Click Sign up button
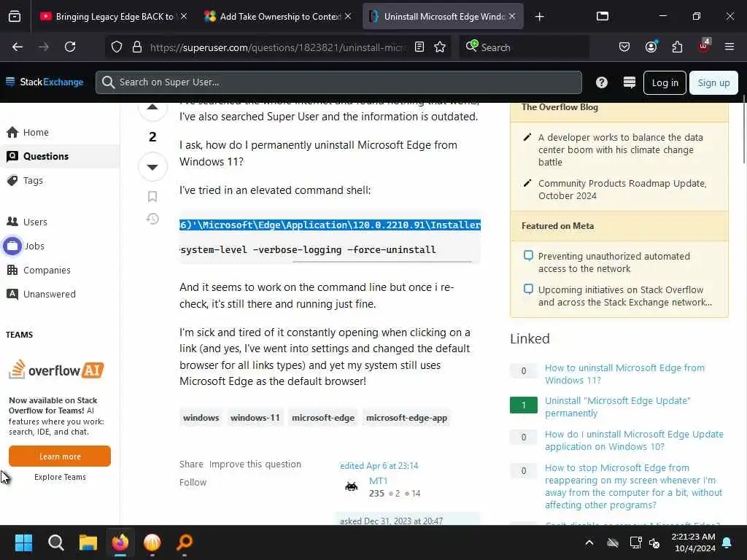Image resolution: width=747 pixels, height=560 pixels. click(x=713, y=82)
